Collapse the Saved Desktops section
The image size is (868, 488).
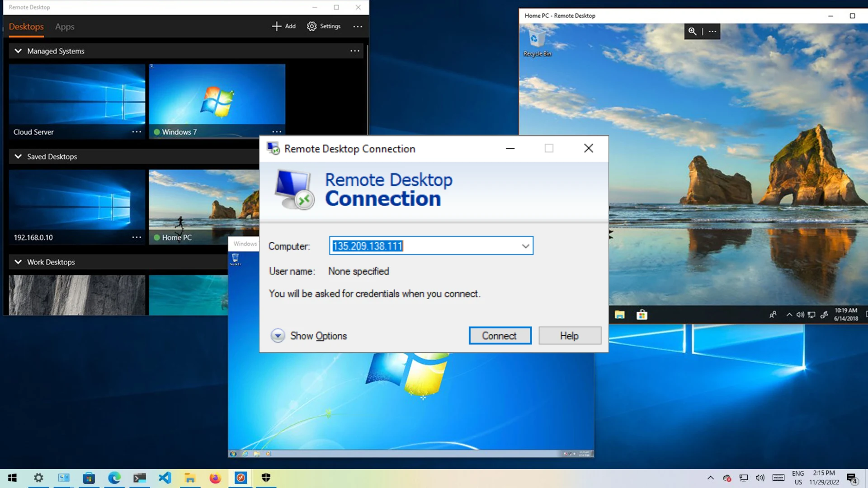18,156
